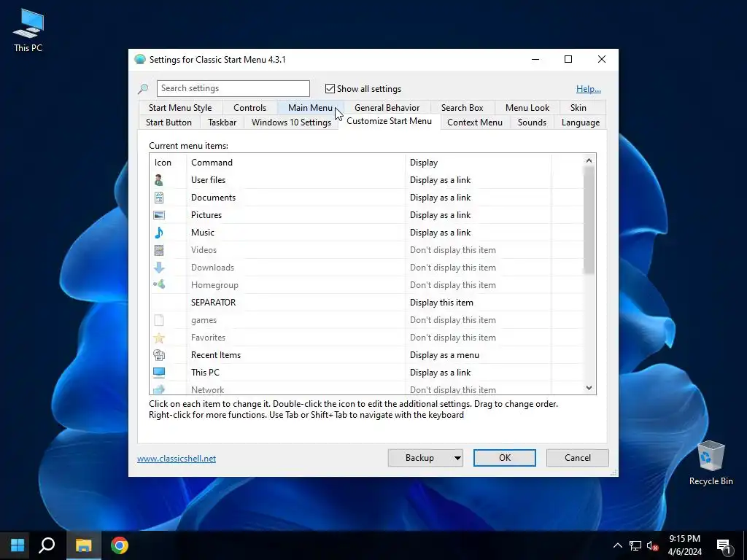This screenshot has width=747, height=560.
Task: Open the This PC desktop icon
Action: pyautogui.click(x=28, y=29)
